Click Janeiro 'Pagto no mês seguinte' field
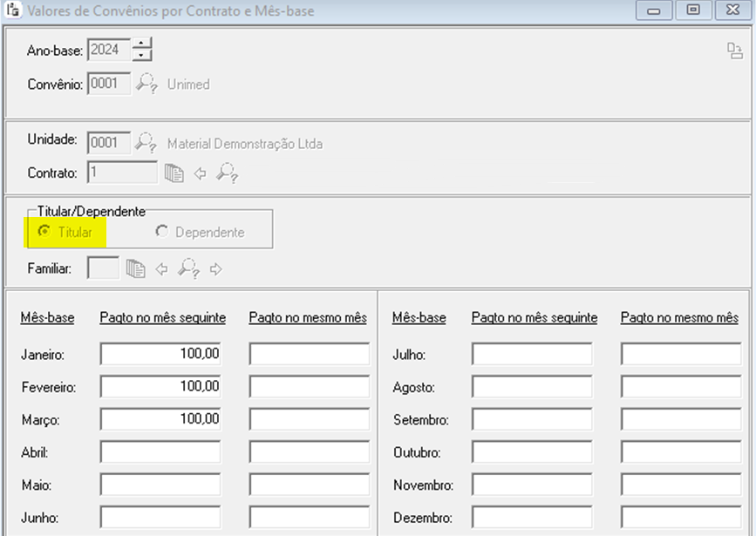 (160, 354)
